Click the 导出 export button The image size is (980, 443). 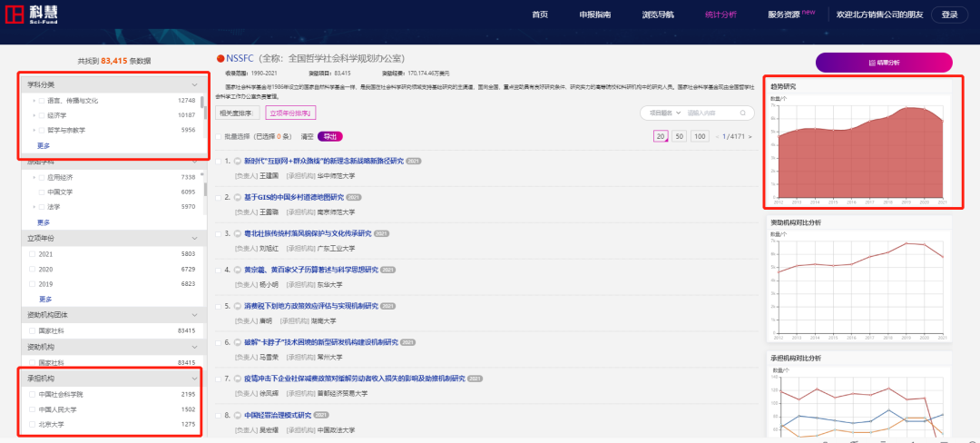(330, 136)
